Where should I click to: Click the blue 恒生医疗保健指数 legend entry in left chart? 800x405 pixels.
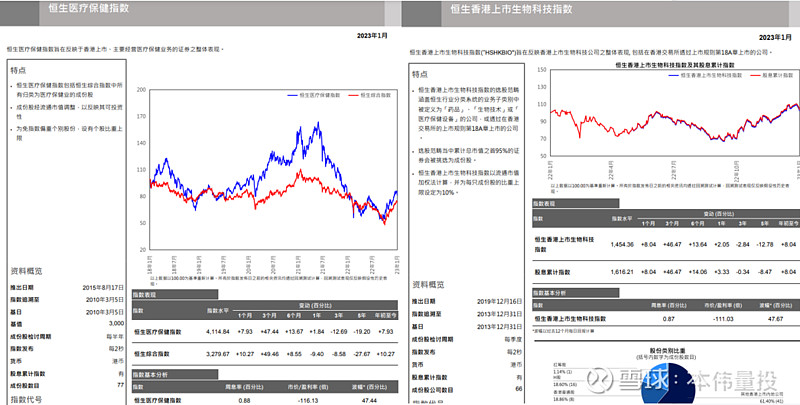314,95
